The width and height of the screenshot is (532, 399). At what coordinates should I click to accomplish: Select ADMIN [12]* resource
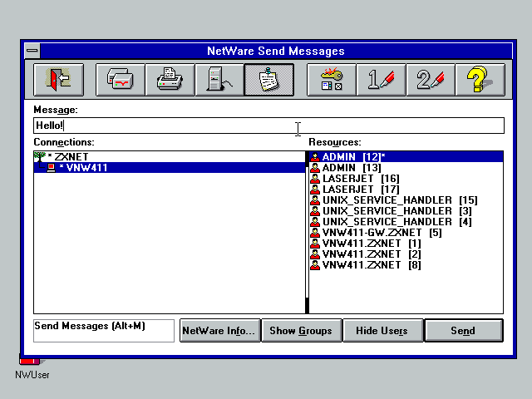pyautogui.click(x=406, y=157)
